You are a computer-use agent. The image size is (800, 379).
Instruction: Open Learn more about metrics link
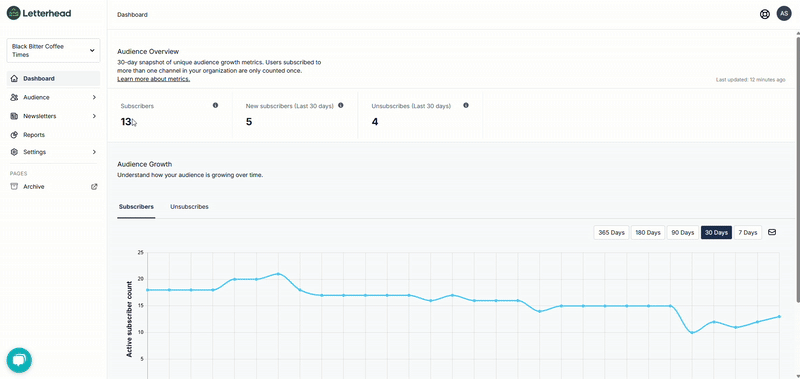(x=154, y=80)
